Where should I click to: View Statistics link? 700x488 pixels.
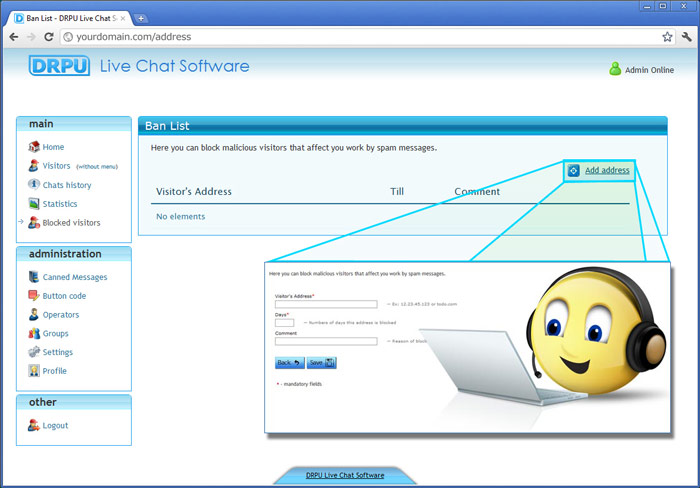click(x=60, y=204)
